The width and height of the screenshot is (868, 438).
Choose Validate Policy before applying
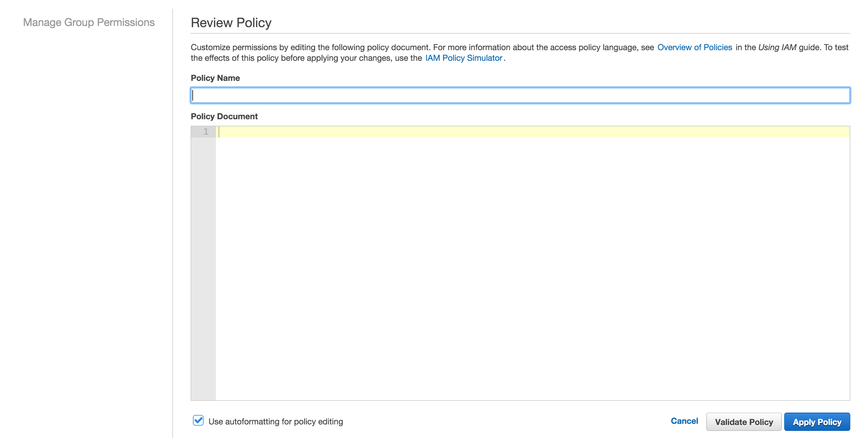[744, 421]
